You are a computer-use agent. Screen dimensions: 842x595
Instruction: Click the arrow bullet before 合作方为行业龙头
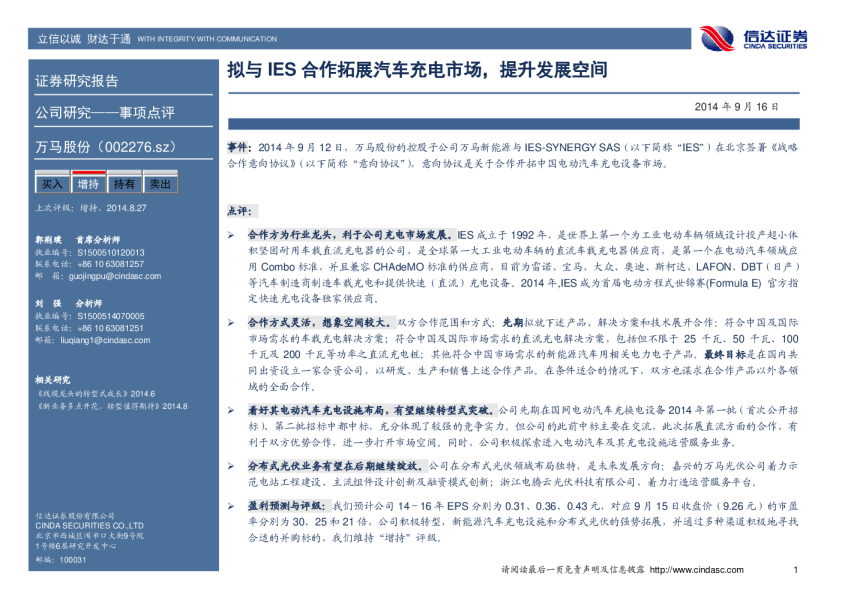click(230, 231)
